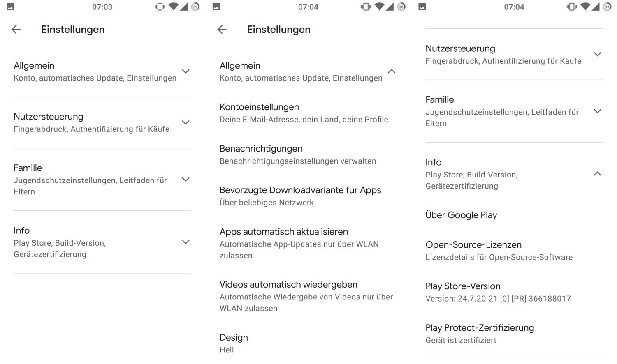
Task: Tap back arrow on the 07:03 settings screen
Action: coord(16,29)
